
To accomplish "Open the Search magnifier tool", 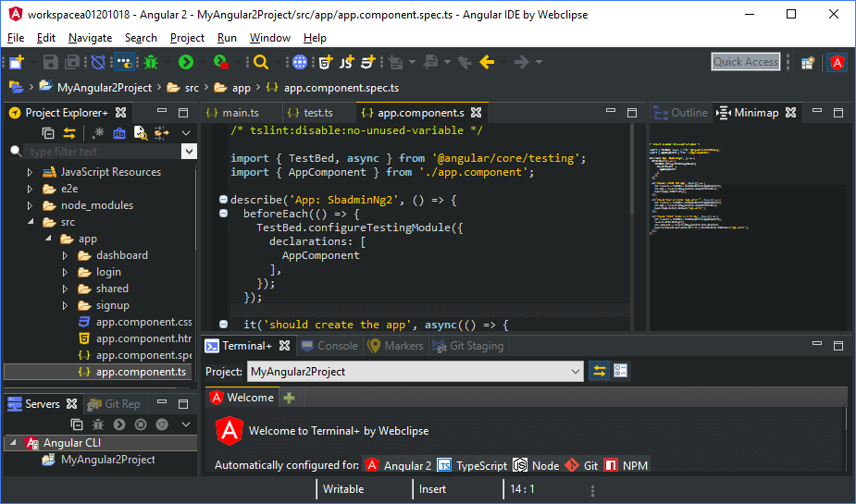I will 261,62.
